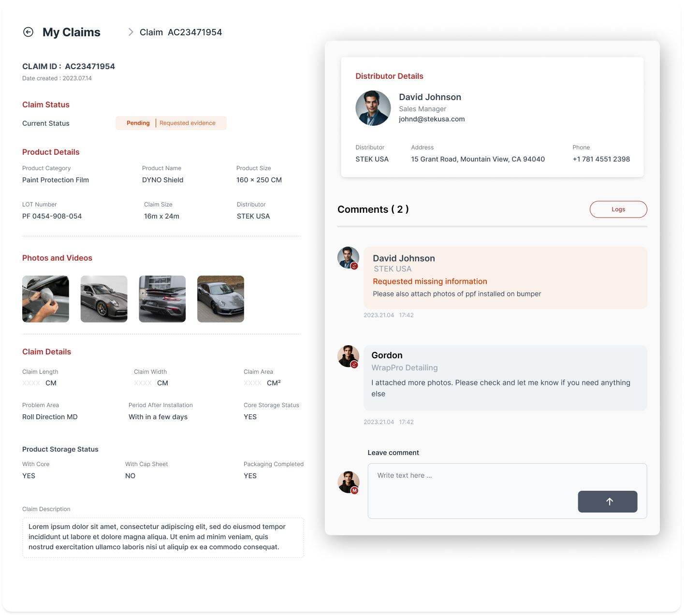Click the johnd@stekusa.com email address

coord(431,119)
